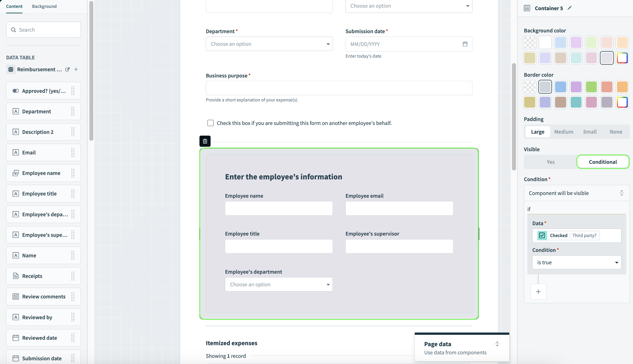Click inside the sidebar Search field
Image resolution: width=633 pixels, height=364 pixels.
coord(43,29)
